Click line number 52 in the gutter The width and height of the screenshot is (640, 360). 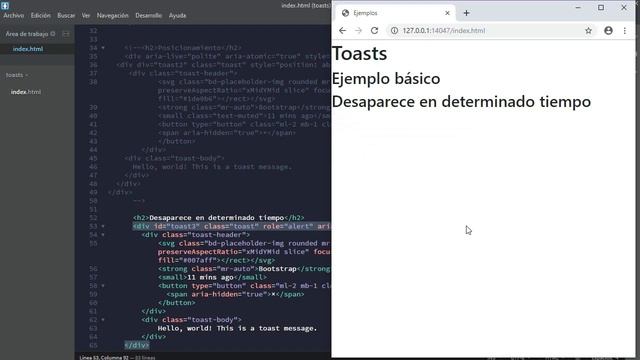(93, 218)
